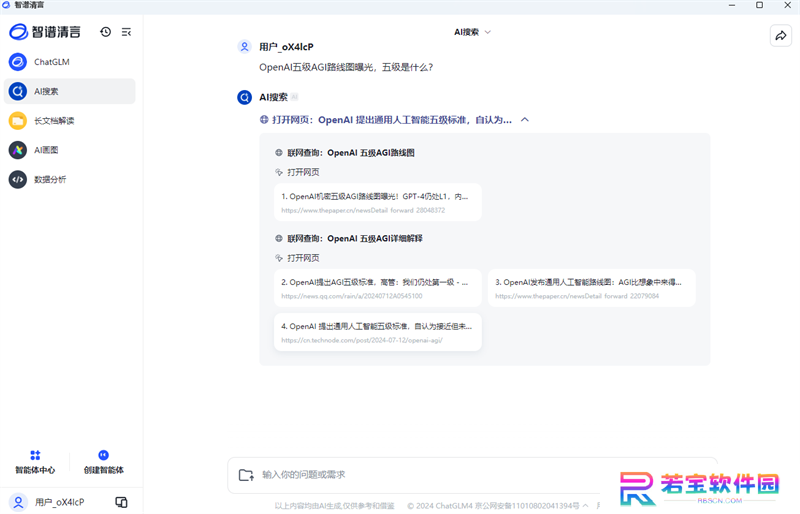Image resolution: width=800 pixels, height=514 pixels.
Task: Minimize the 智谱清言 window
Action: coord(732,5)
